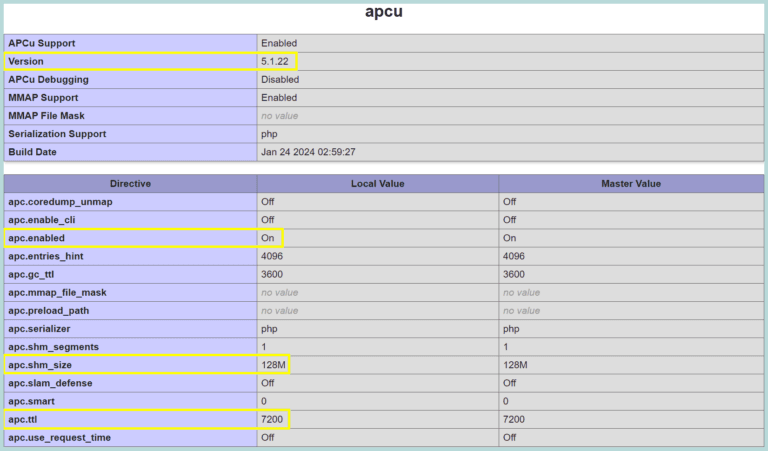Screen dimensions: 768x451
Task: Select the APCu Debugging label
Action: (x=48, y=79)
